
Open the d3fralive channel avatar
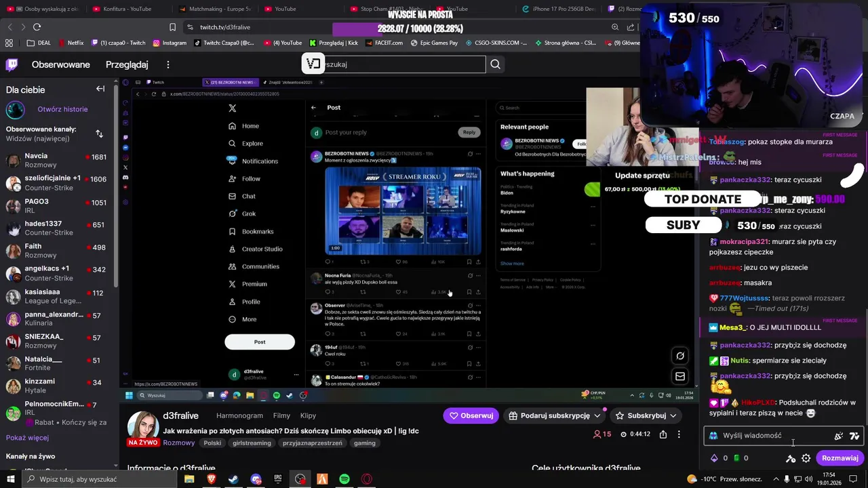143,425
